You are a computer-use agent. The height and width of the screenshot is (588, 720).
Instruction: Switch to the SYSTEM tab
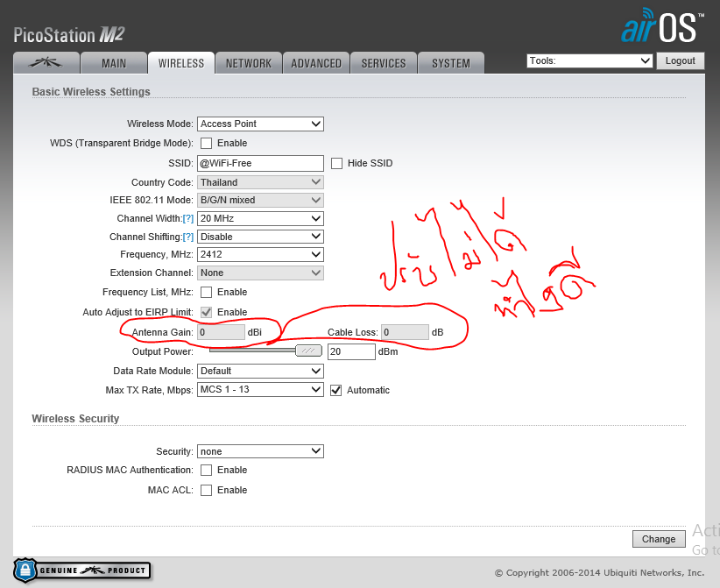(x=451, y=63)
